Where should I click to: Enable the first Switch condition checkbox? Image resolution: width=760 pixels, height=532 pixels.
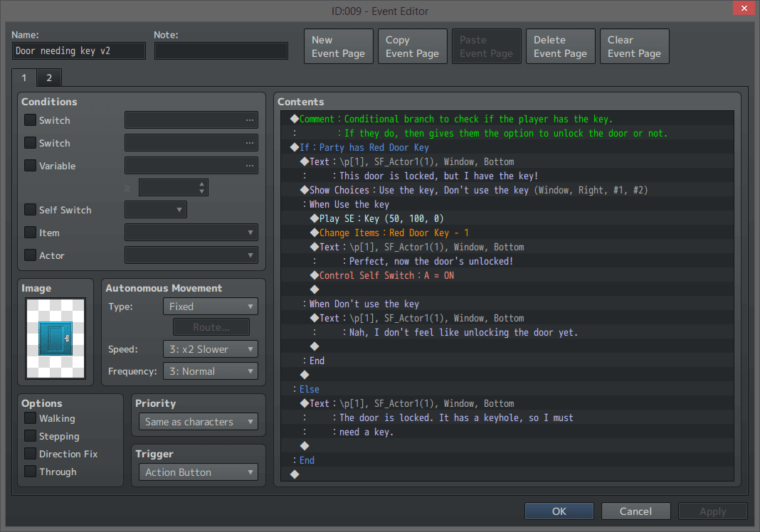[30, 120]
